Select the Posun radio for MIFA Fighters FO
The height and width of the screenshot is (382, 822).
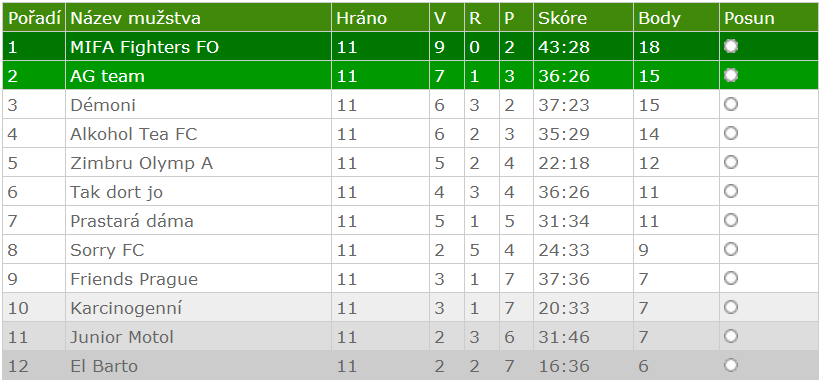[731, 47]
